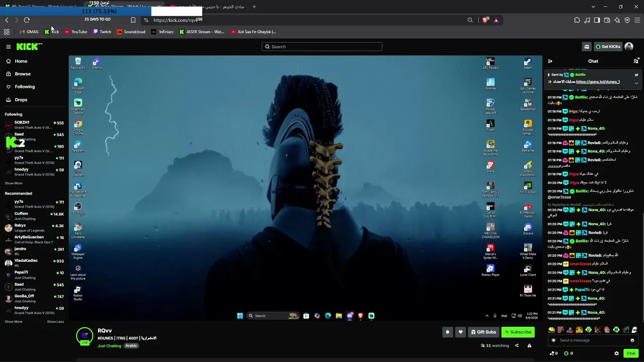Go back in browser history
Viewport: 644px width, 362px height.
(7, 20)
